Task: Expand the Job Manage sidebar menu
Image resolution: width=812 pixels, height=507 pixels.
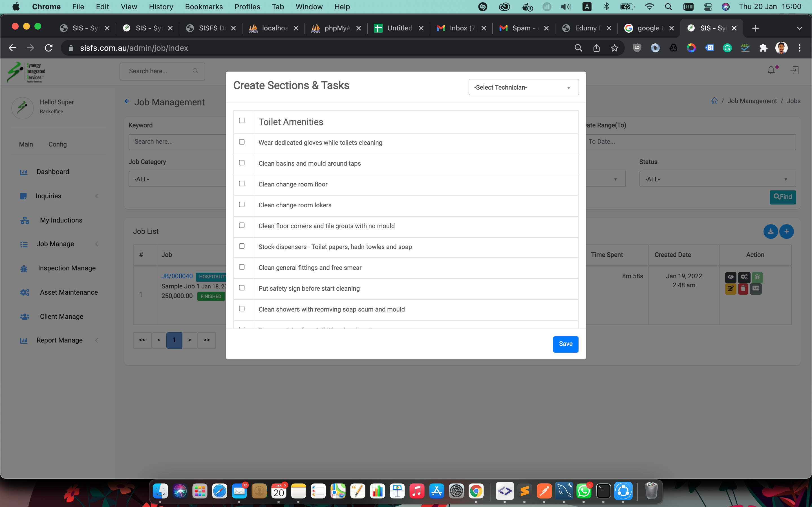Action: tap(55, 244)
